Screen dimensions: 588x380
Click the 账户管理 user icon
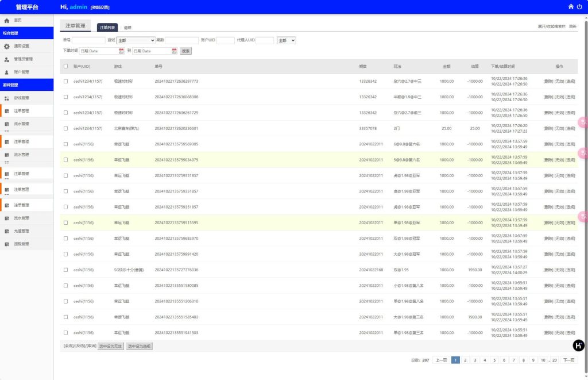(x=7, y=72)
